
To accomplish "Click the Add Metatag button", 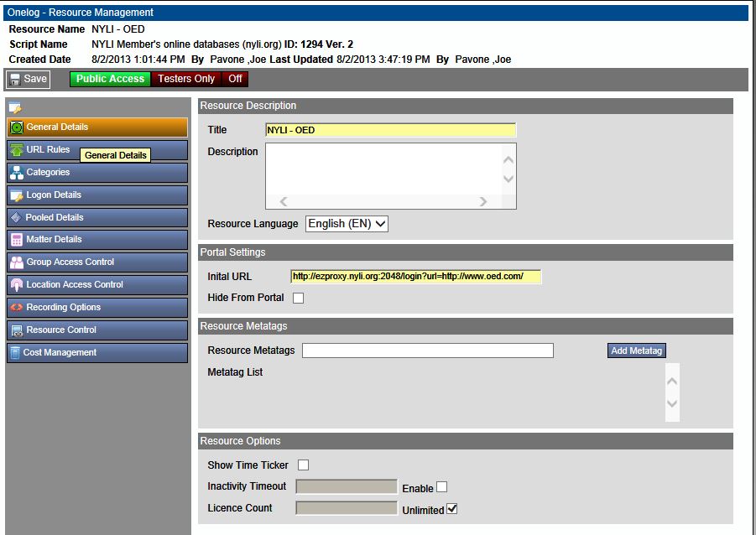I will point(636,351).
